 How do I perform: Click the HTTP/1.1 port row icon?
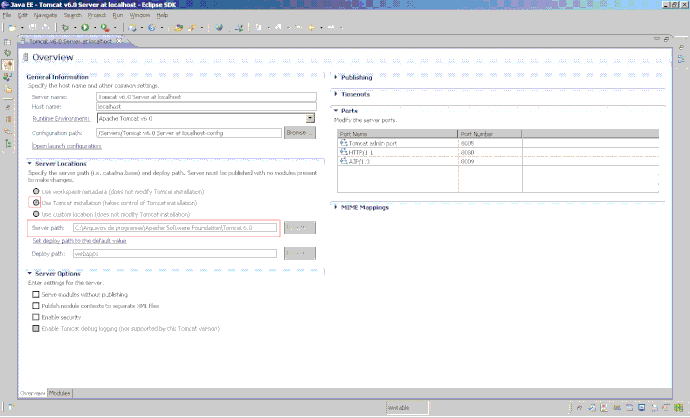click(343, 152)
